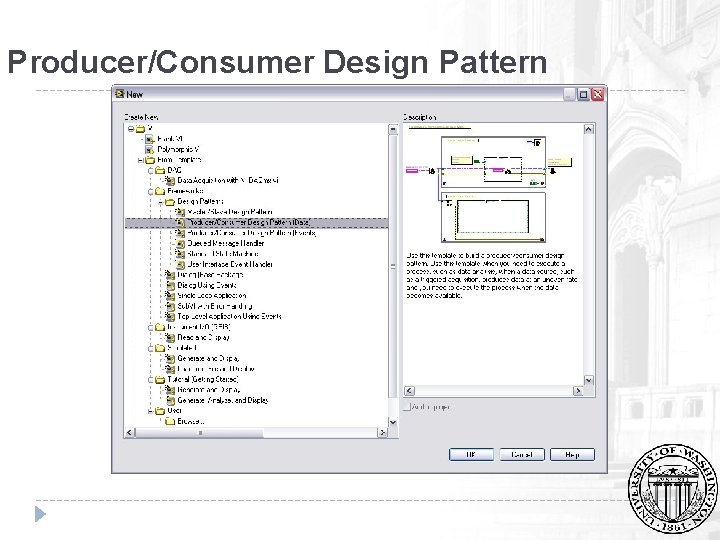Click Create New tree scroll-left arrow
This screenshot has width=720, height=540.
[130, 433]
